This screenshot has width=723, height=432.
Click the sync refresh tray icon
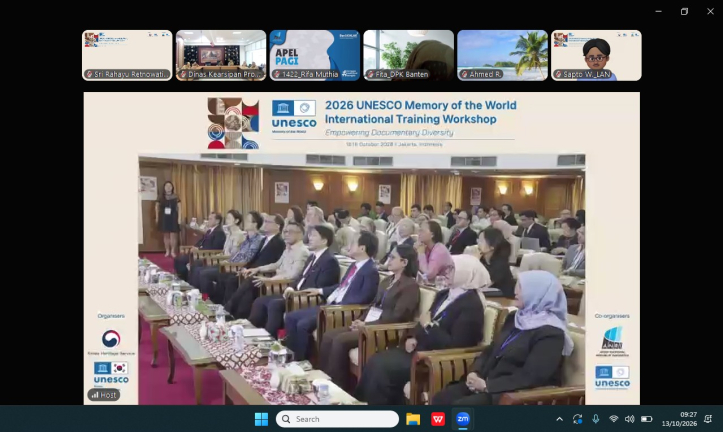pyautogui.click(x=577, y=419)
